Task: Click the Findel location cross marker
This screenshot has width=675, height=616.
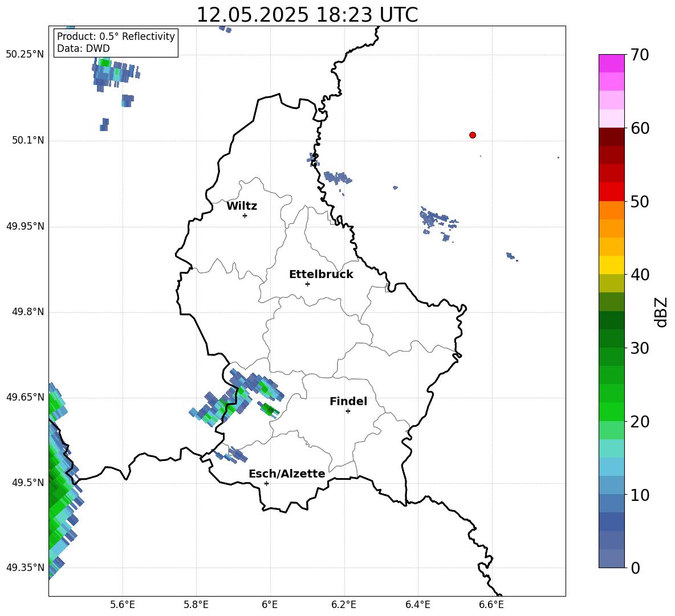Action: click(x=348, y=411)
